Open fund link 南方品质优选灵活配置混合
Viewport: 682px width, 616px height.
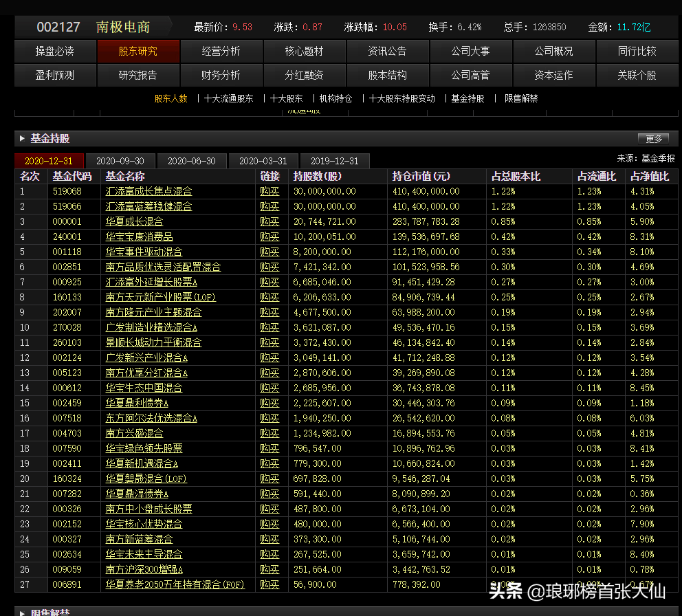click(x=163, y=267)
